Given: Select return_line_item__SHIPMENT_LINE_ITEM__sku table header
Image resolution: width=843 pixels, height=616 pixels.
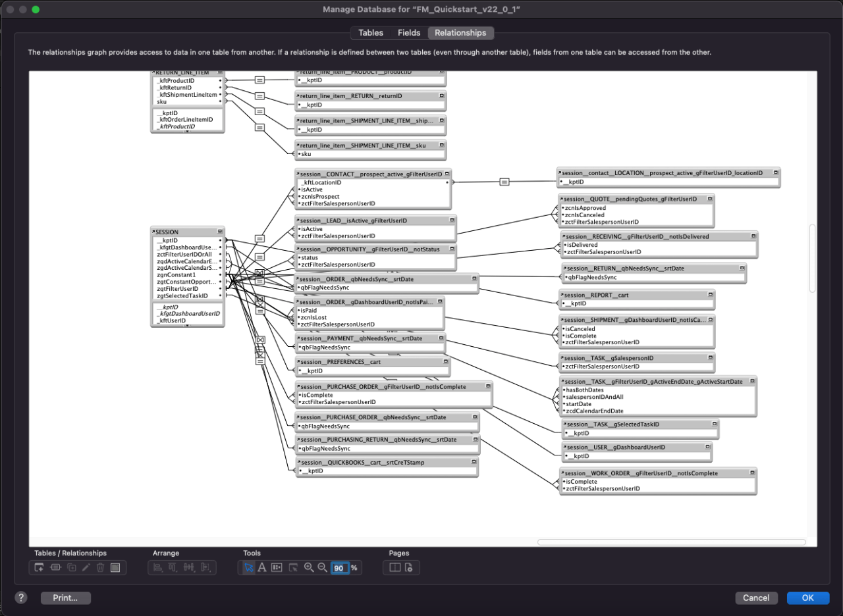Looking at the screenshot, I should [x=371, y=144].
